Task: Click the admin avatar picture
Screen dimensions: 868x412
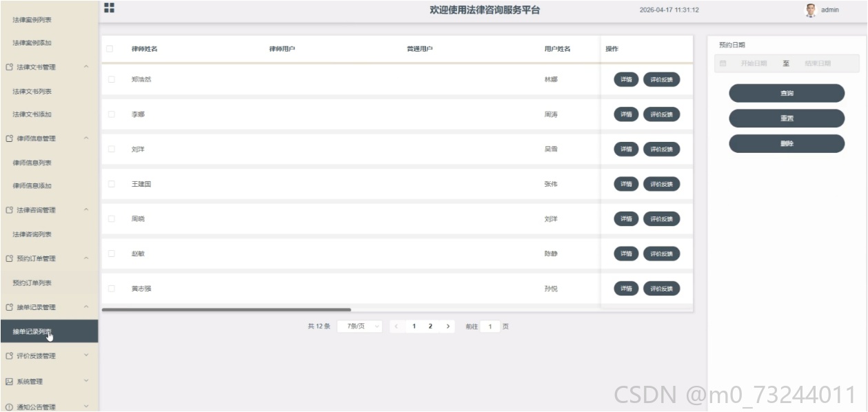Action: point(810,10)
